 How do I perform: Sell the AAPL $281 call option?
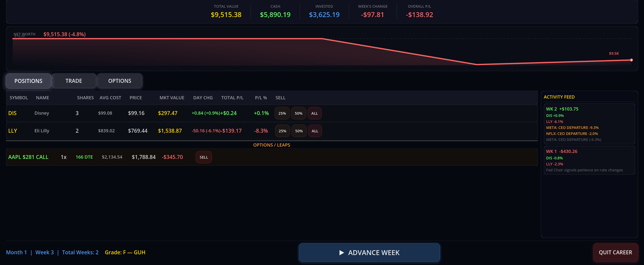[204, 157]
